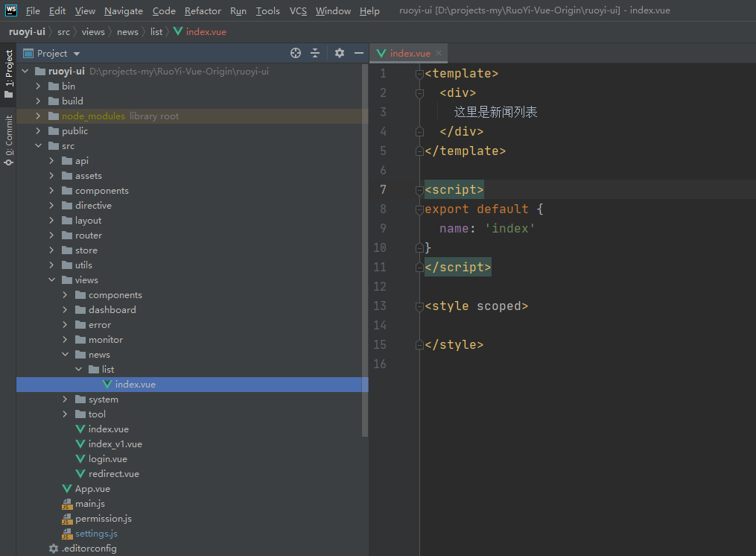Click the Project panel vertical scrollbar
The image size is (756, 556).
[x=365, y=251]
